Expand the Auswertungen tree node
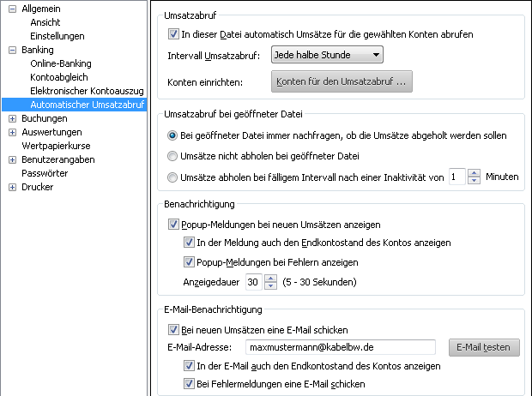This screenshot has height=396, width=532. pos(12,132)
